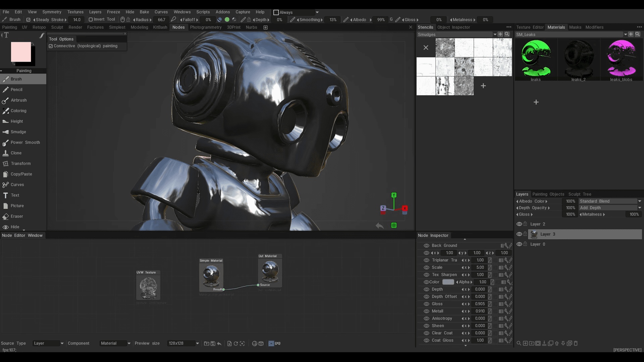Toggle Connective (topological) painting checkbox
Screen dimensions: 644x362
pos(51,46)
